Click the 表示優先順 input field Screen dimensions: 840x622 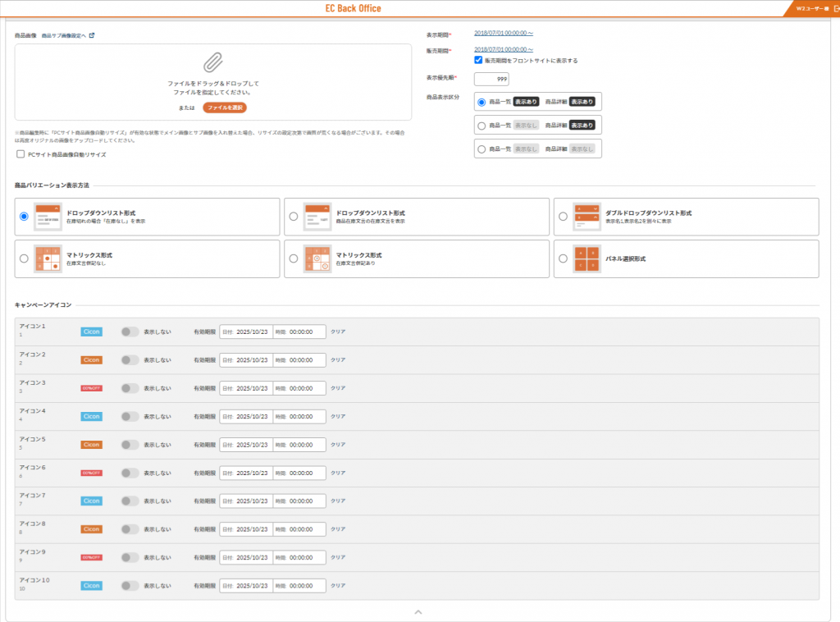tap(491, 79)
